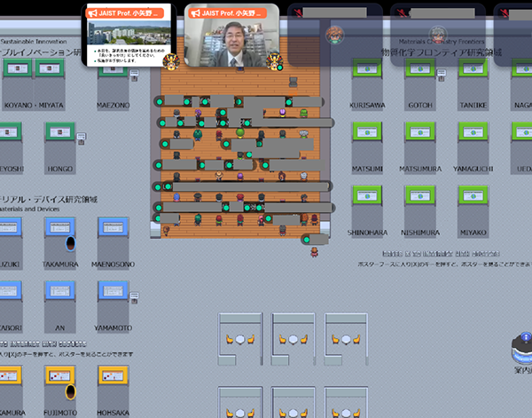
Task: Open the HOHSAKA poster board
Action: coord(113,375)
